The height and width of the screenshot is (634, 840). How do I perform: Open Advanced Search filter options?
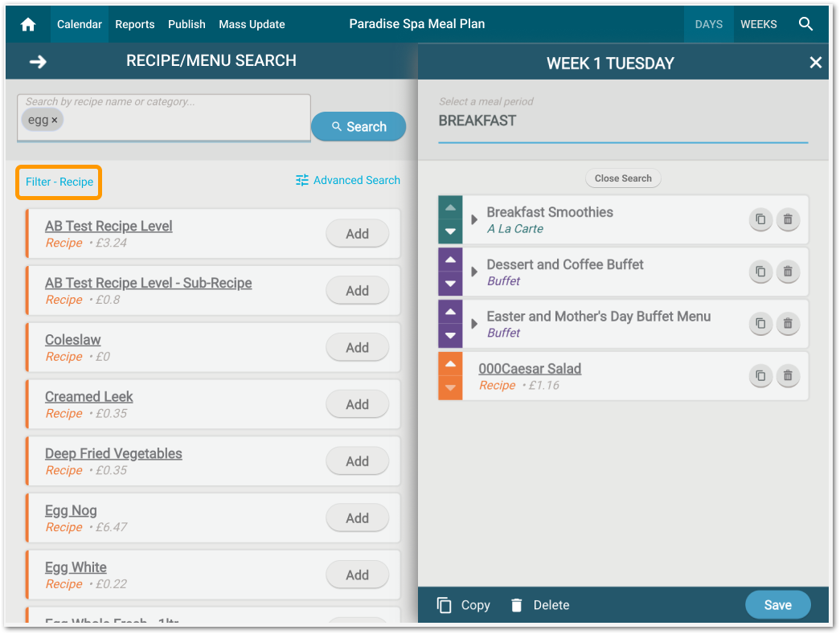click(347, 180)
